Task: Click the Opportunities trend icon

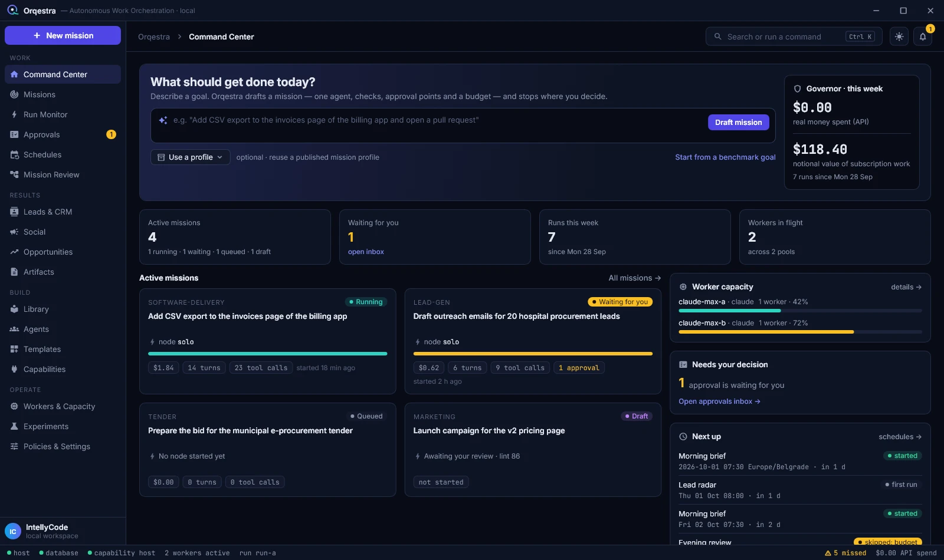Action: (x=14, y=252)
